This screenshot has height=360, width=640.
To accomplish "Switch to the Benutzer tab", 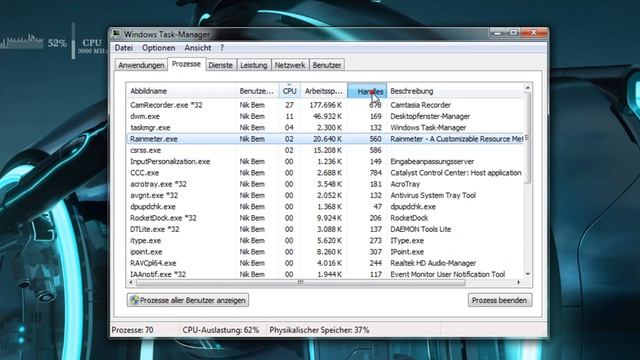I will pyautogui.click(x=327, y=65).
